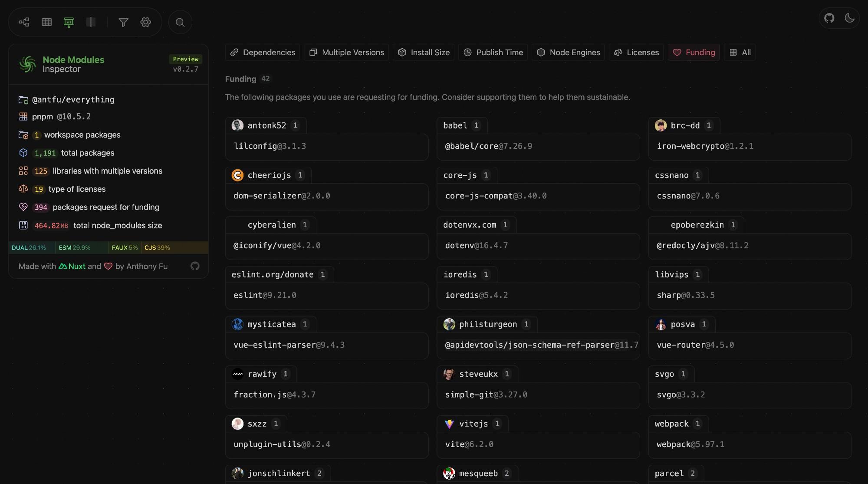Click vitejs logo avatar

(x=449, y=424)
